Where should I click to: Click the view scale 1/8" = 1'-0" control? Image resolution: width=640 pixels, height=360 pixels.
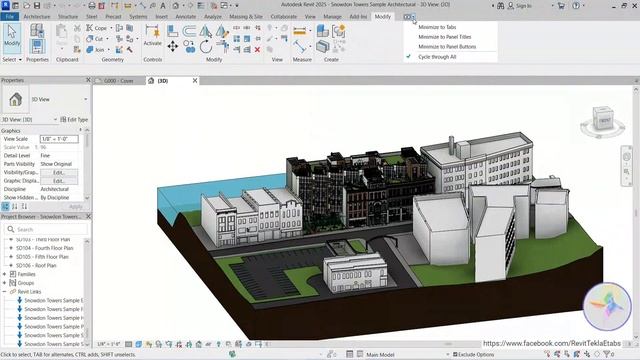[x=109, y=344]
